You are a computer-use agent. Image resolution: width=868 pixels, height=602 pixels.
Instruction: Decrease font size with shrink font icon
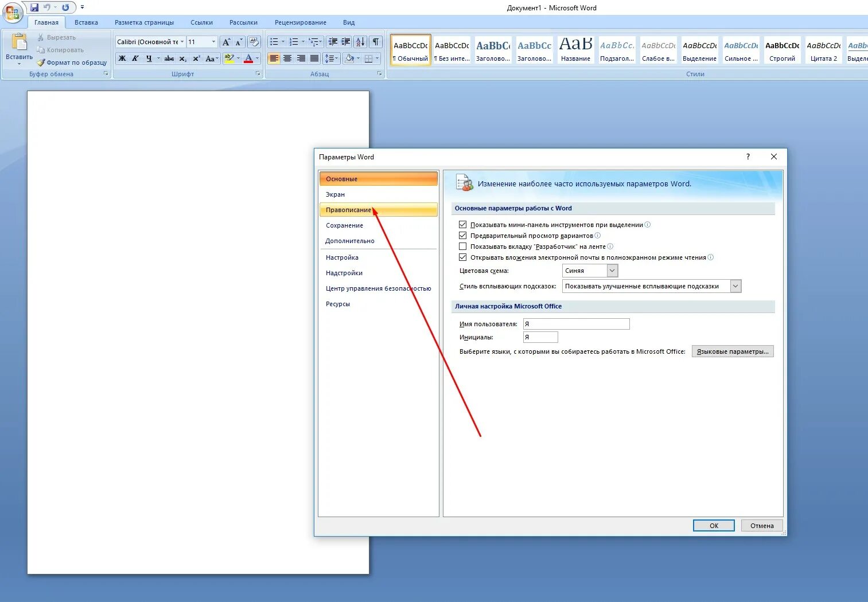pyautogui.click(x=239, y=42)
